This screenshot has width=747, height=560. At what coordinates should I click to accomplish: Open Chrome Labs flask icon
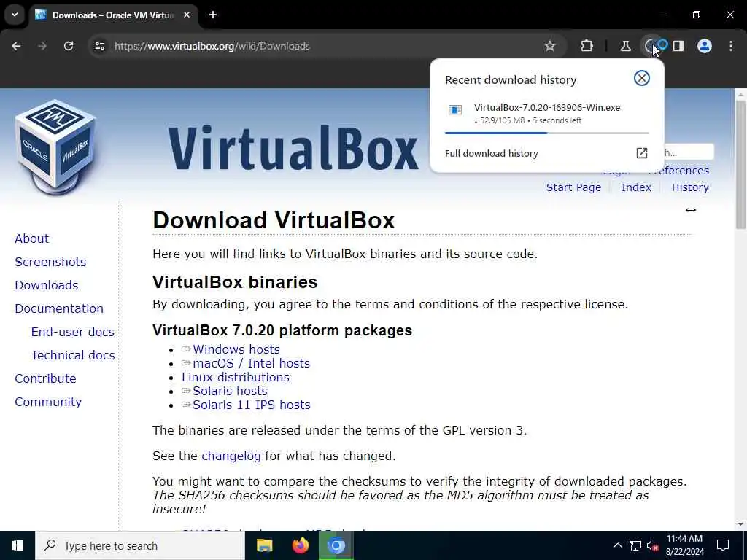[x=625, y=46]
